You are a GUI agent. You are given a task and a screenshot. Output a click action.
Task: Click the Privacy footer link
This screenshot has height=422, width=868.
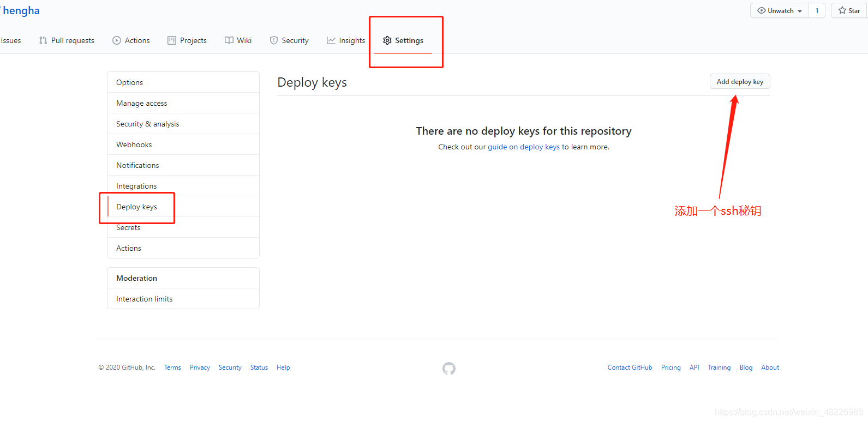coord(200,367)
